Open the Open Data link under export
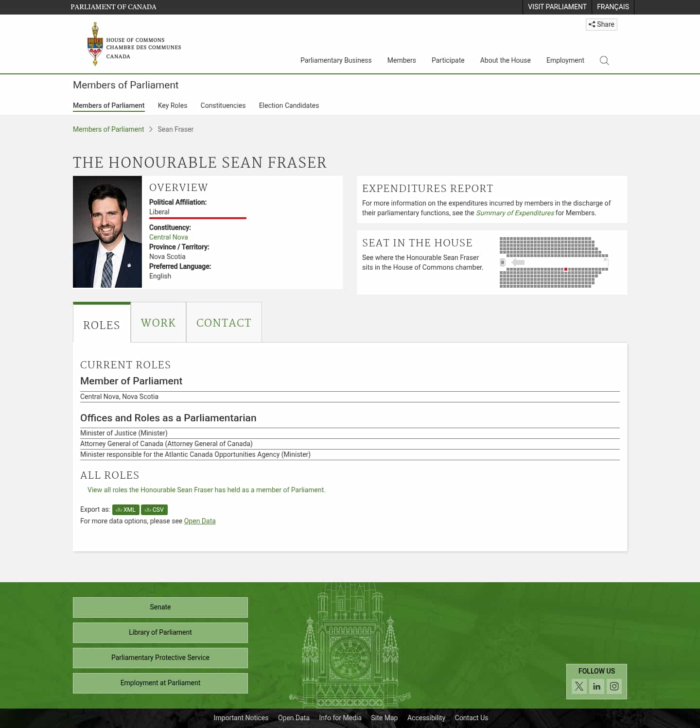This screenshot has width=700, height=728. tap(200, 521)
